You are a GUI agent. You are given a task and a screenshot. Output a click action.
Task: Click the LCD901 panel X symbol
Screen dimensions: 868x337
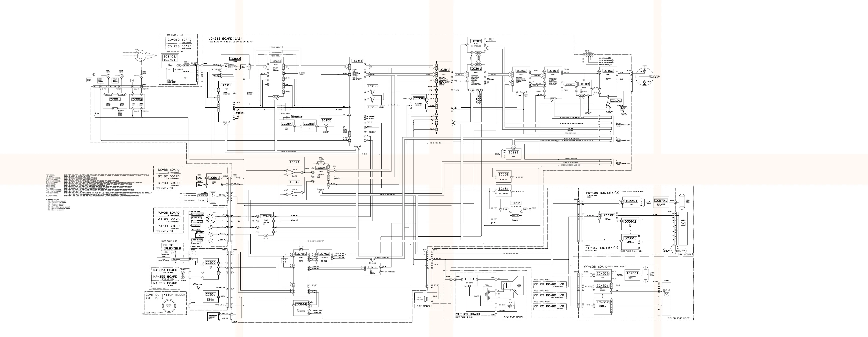coord(683,224)
